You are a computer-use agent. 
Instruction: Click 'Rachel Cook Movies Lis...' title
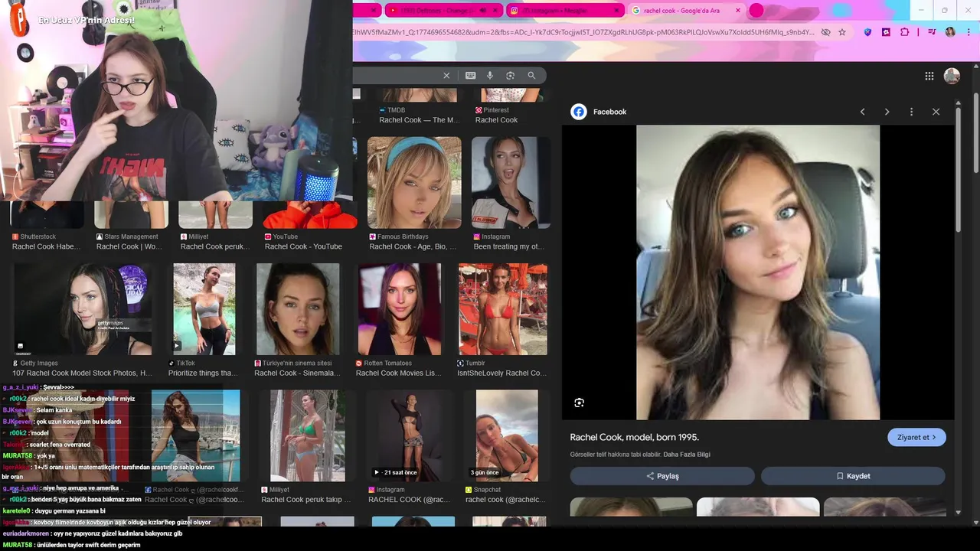(x=399, y=373)
